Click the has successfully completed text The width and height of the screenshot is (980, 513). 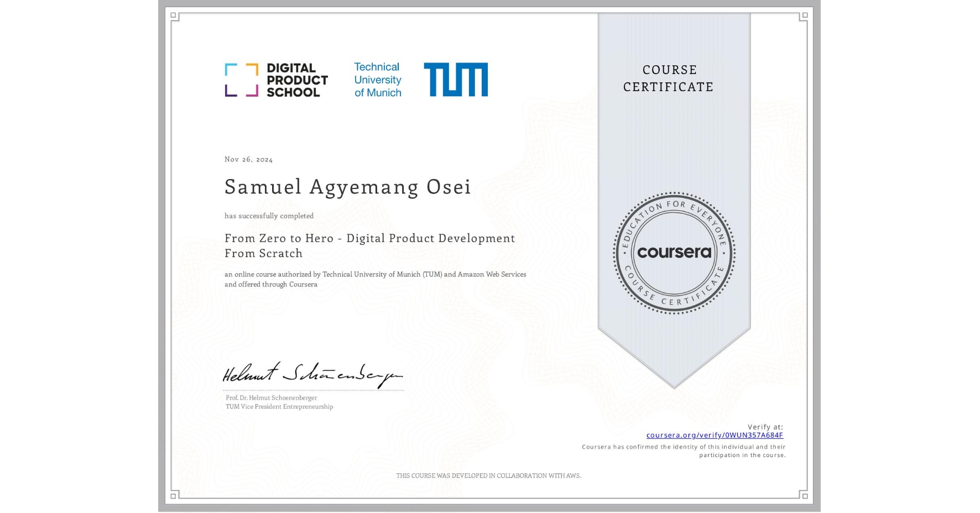(269, 216)
